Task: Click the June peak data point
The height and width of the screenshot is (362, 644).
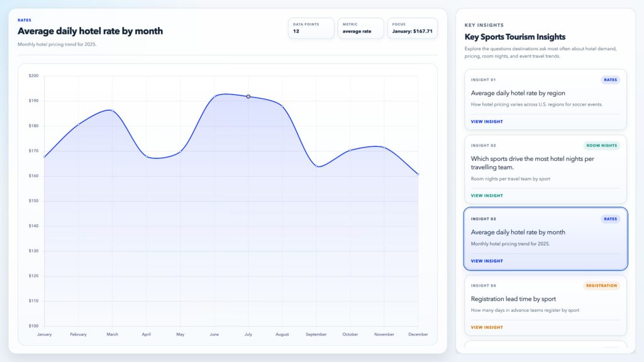Action: (214, 97)
